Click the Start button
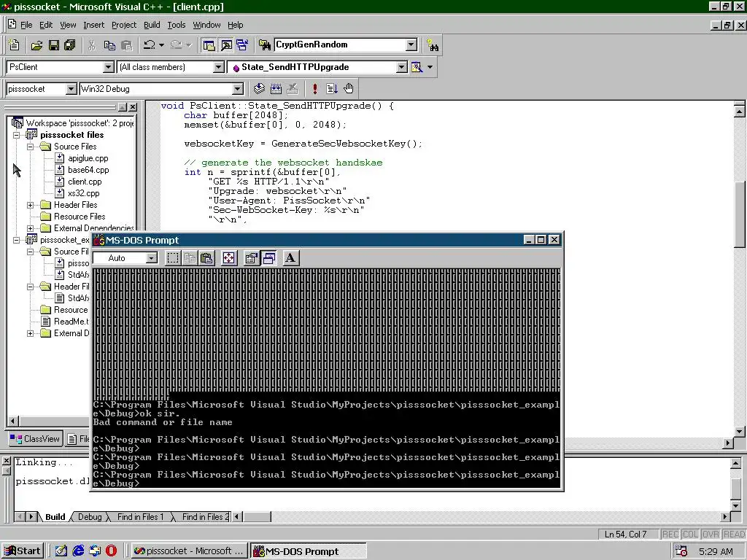The height and width of the screenshot is (560, 747). pos(23,551)
